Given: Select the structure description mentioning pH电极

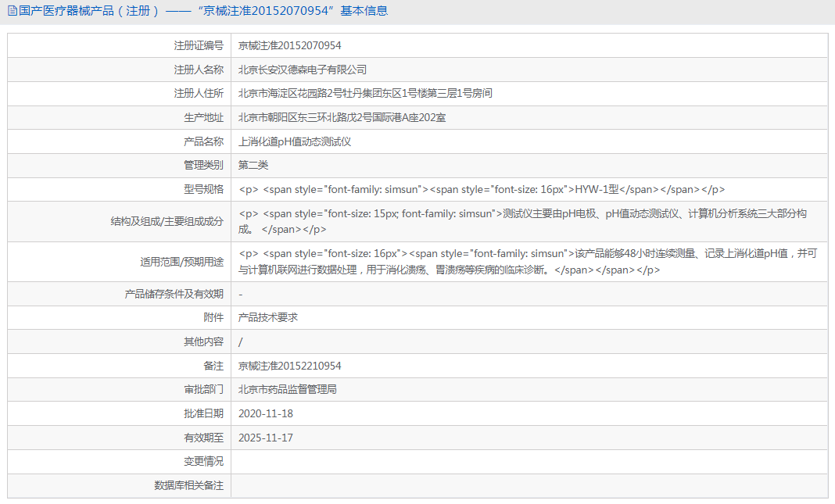Looking at the screenshot, I should (x=522, y=221).
